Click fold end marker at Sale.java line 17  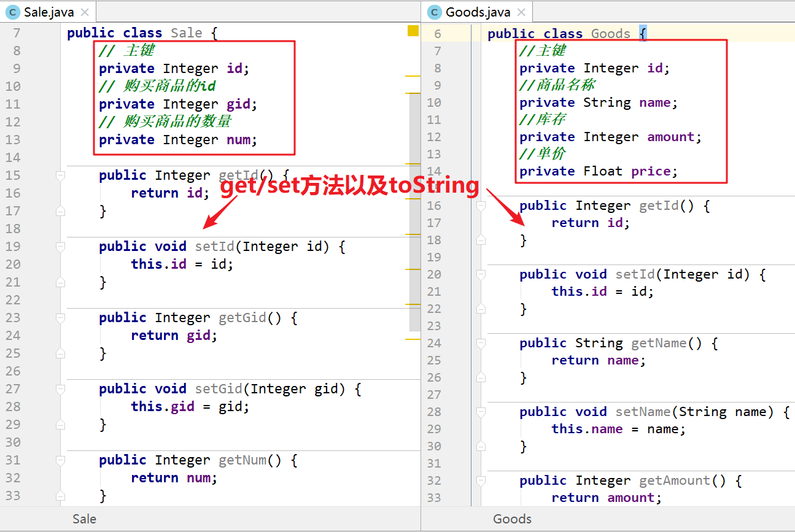tap(60, 211)
